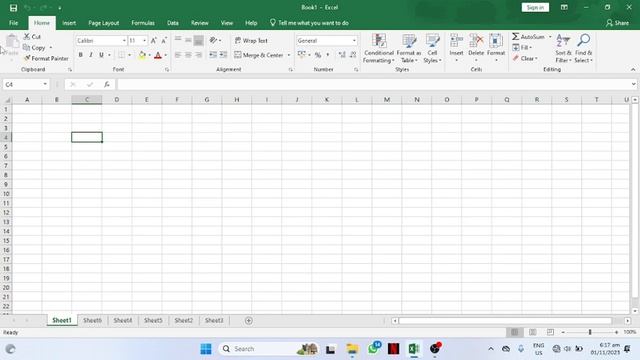Open the General number format dropdown
Viewport: 640px width, 360px height.
tap(354, 41)
